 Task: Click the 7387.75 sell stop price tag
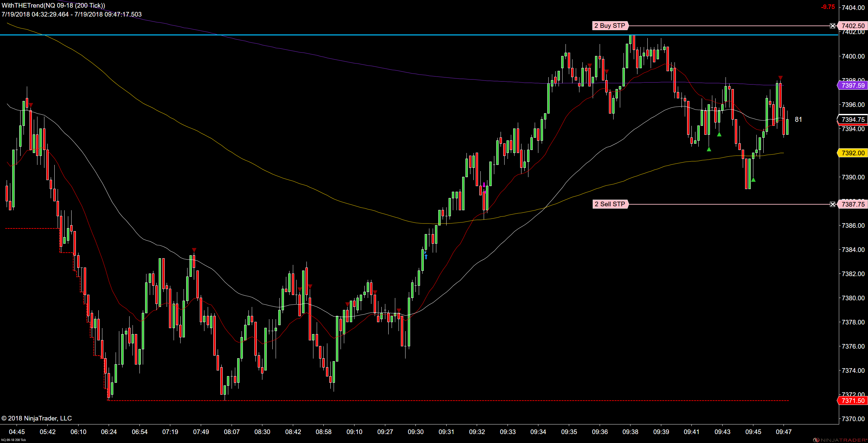[853, 204]
